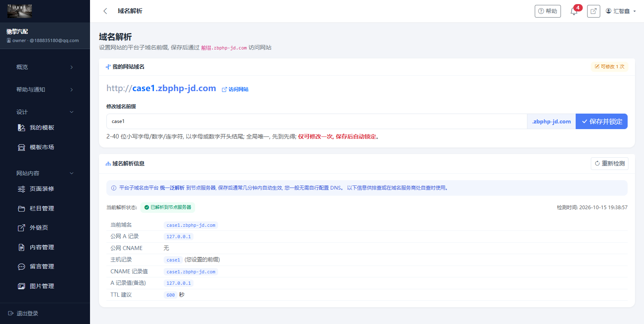The height and width of the screenshot is (324, 644).
Task: Click the 外链页 external link icon
Action: 22,228
